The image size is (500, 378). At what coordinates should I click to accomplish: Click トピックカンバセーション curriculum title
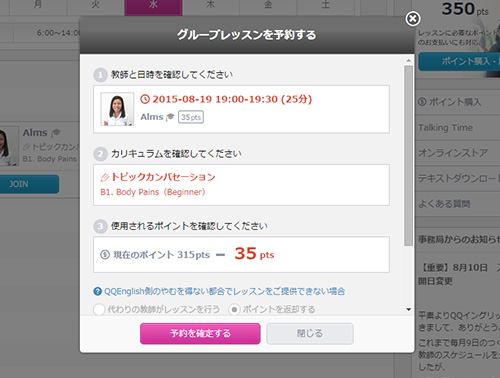(163, 177)
